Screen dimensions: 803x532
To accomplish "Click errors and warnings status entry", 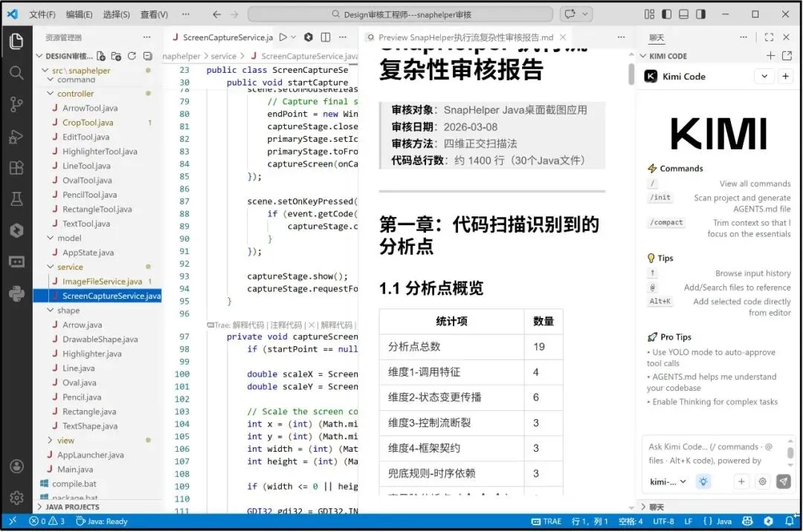I will (x=47, y=522).
